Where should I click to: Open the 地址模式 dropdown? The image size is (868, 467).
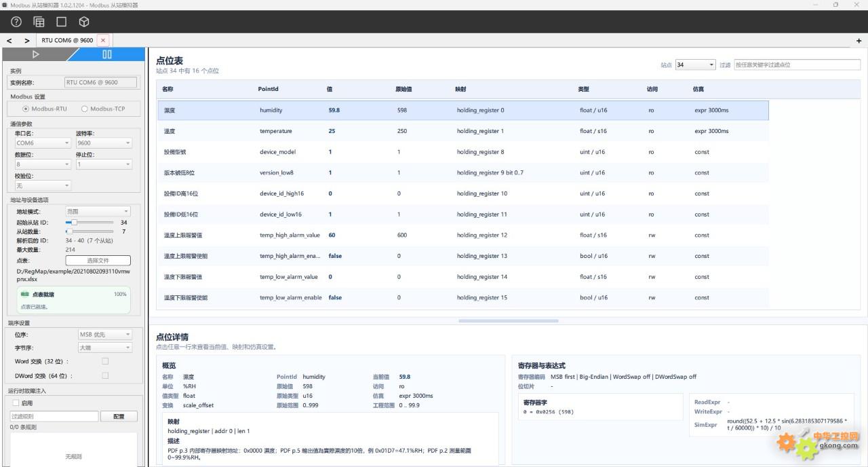click(x=97, y=211)
